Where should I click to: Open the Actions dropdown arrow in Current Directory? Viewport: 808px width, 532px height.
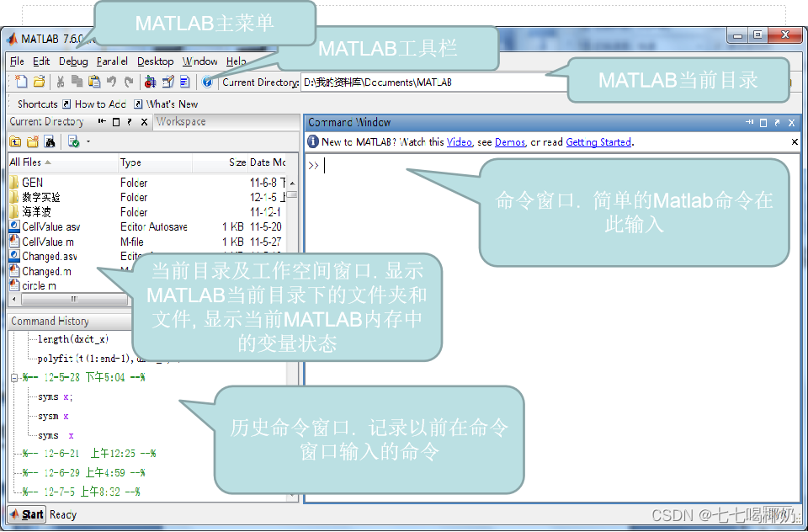88,141
